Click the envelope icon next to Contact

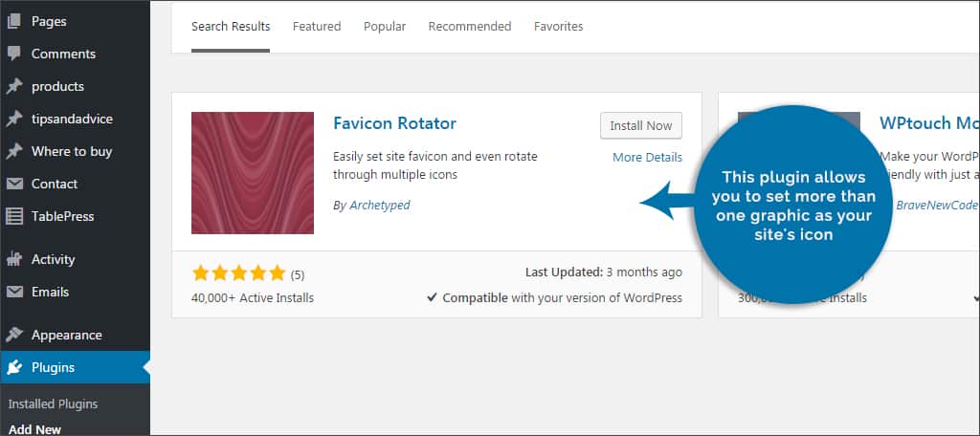click(13, 184)
